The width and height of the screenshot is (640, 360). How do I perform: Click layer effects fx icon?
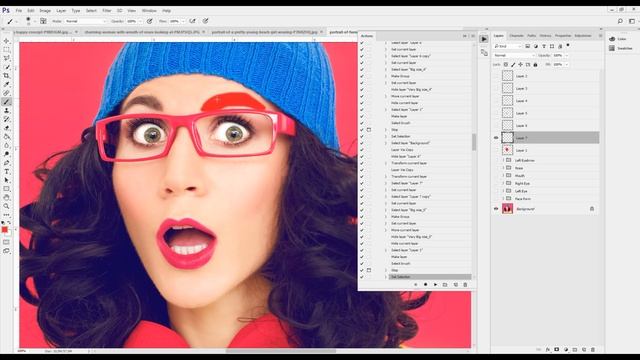point(548,350)
